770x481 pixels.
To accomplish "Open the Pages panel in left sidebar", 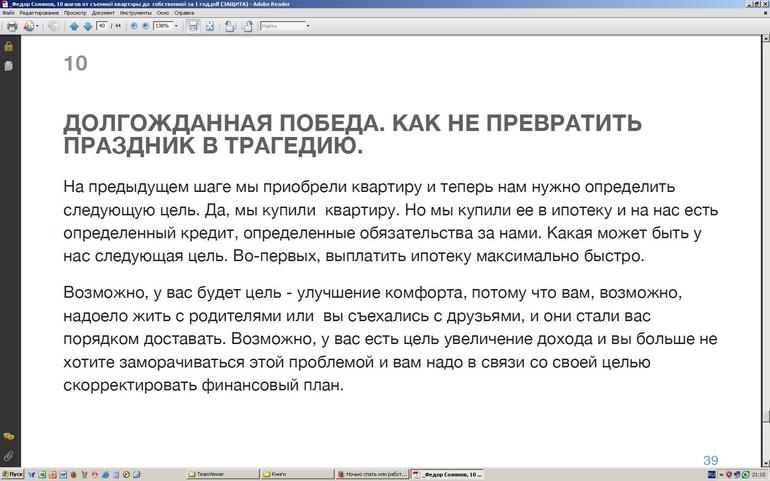I will 8,65.
